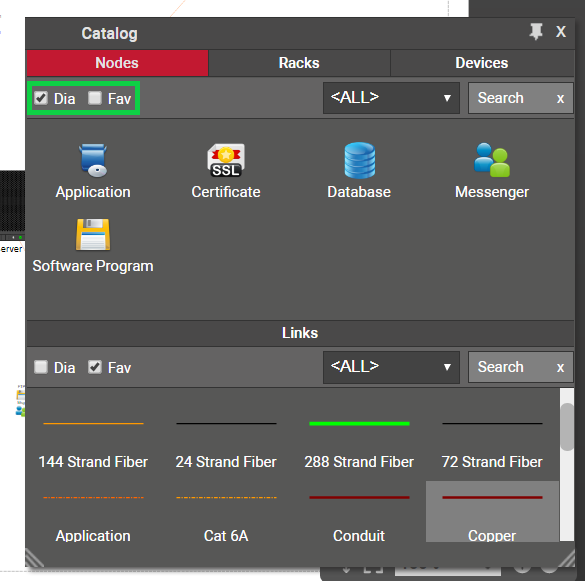Check the Dia checkbox under Links
Image resolution: width=585 pixels, height=581 pixels.
point(41,367)
